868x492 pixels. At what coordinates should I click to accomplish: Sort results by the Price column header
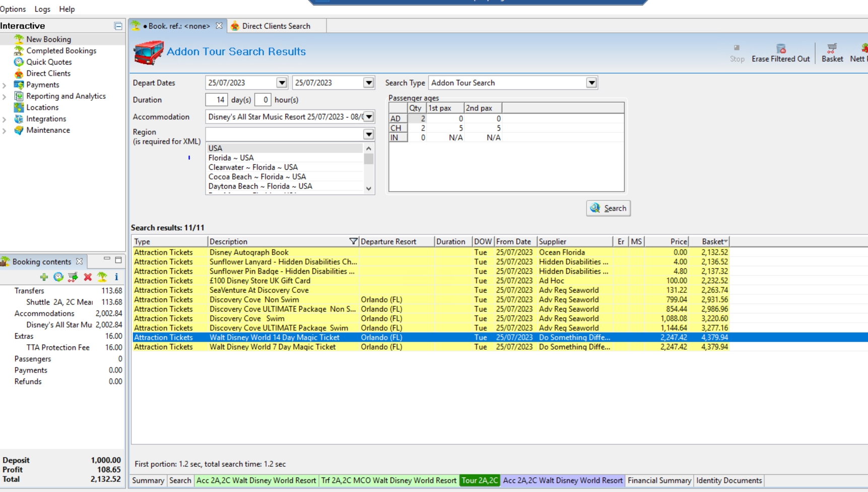666,241
